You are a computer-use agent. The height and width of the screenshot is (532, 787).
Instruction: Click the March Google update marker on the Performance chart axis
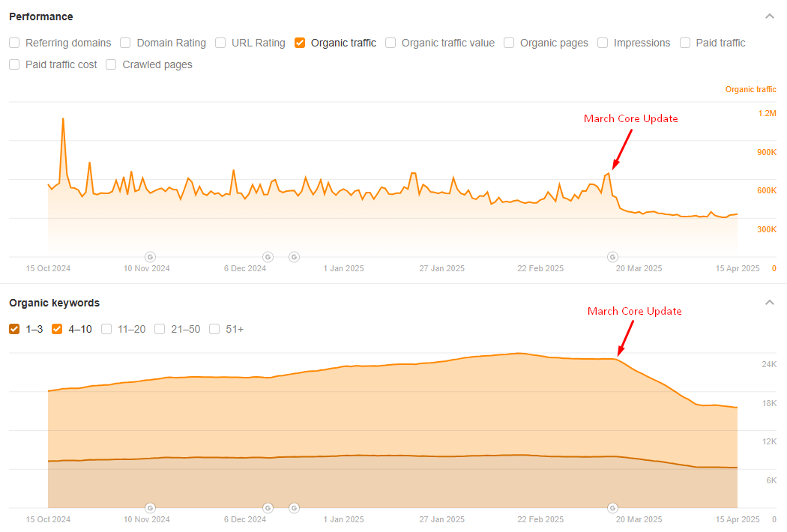tap(612, 257)
